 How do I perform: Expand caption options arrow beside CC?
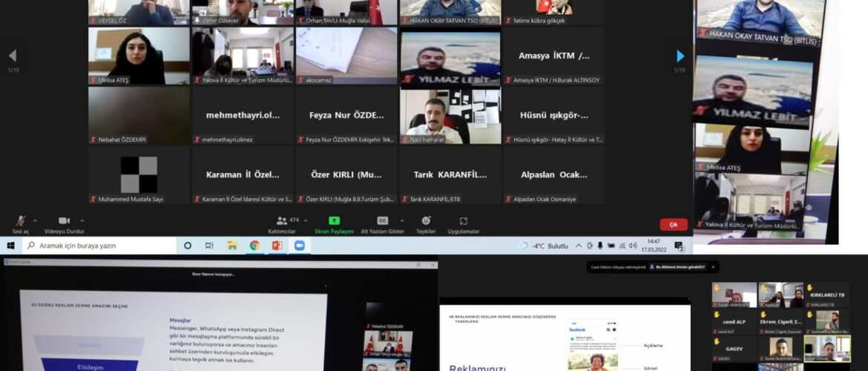402,220
